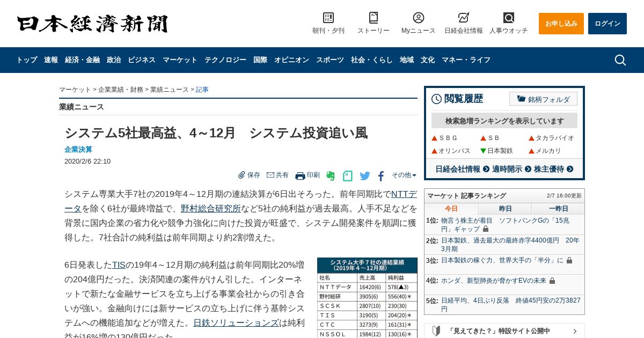Click the 閲覧履歴 clock icon
644x338 pixels.
point(436,99)
